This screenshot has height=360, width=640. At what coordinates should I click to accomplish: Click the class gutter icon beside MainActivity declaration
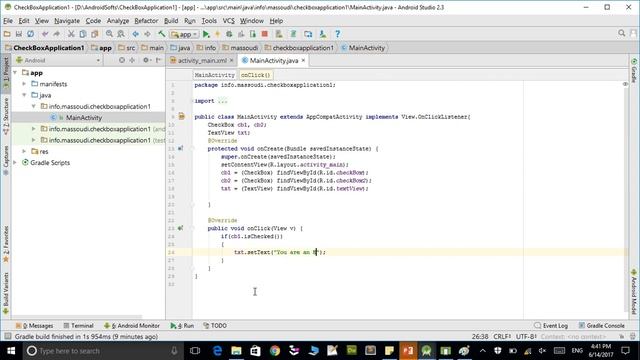tap(182, 117)
